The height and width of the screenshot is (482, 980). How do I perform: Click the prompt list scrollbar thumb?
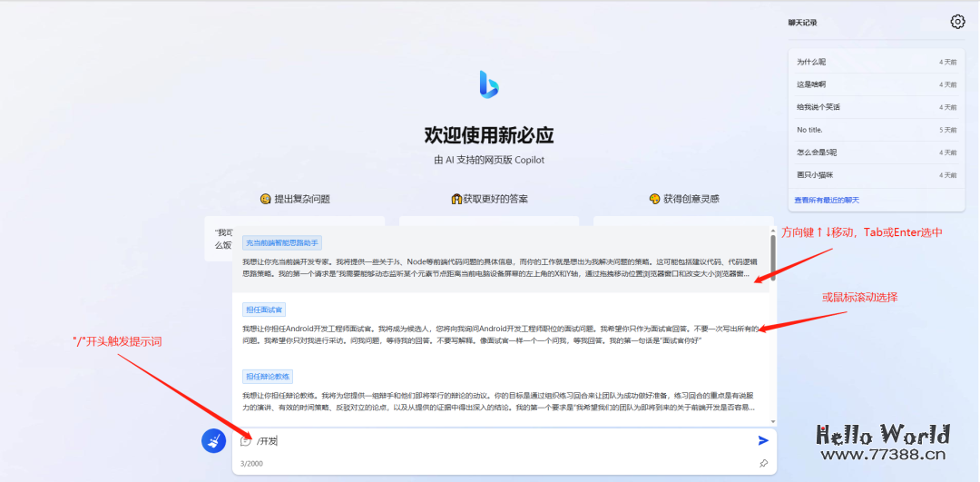pyautogui.click(x=773, y=258)
